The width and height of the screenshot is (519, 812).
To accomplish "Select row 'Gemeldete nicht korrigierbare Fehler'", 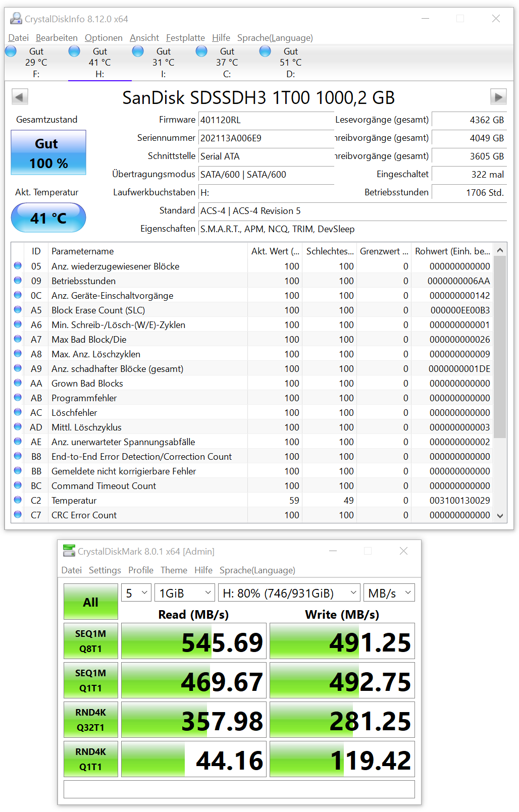I will coord(252,471).
